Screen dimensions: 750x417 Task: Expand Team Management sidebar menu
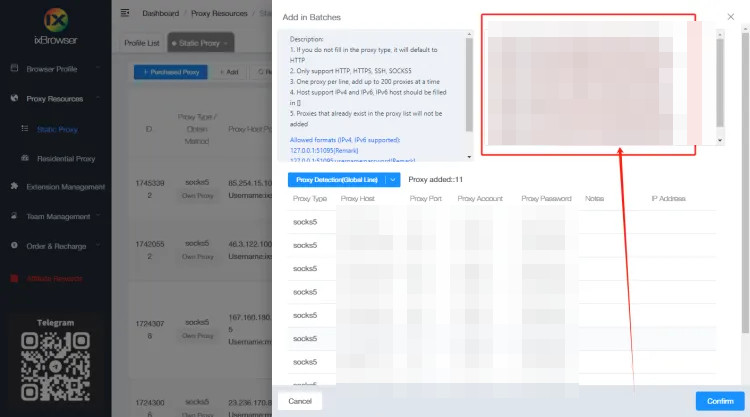click(56, 217)
